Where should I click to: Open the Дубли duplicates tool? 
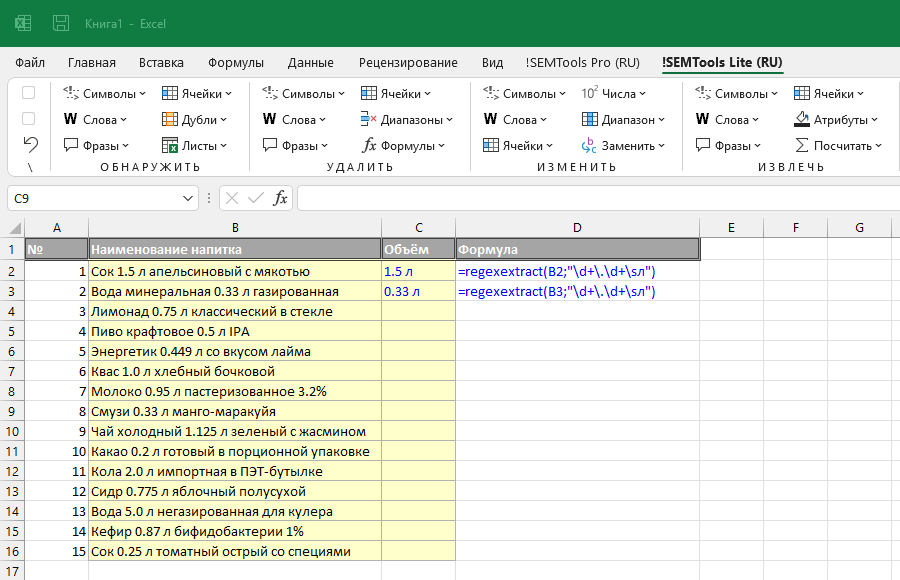195,119
